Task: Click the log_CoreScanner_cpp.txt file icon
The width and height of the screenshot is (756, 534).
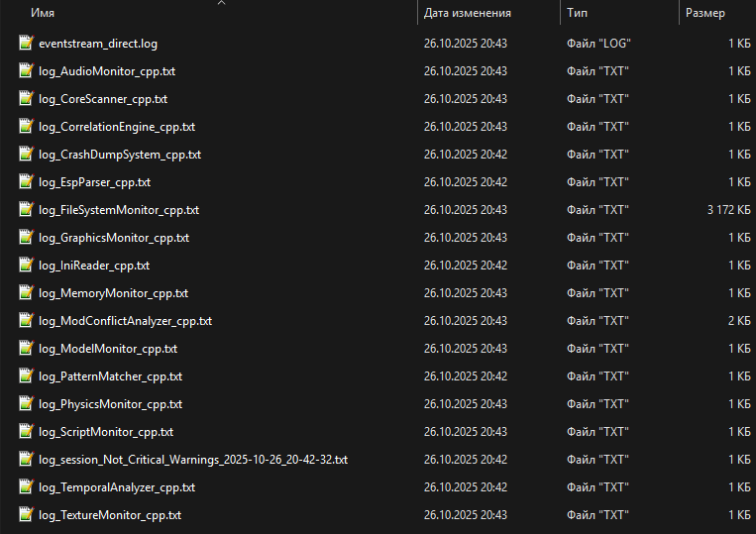Action: pos(26,99)
